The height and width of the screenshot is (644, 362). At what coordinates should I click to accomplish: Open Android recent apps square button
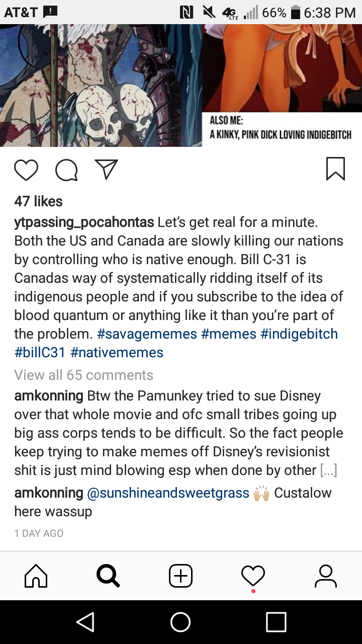click(276, 622)
